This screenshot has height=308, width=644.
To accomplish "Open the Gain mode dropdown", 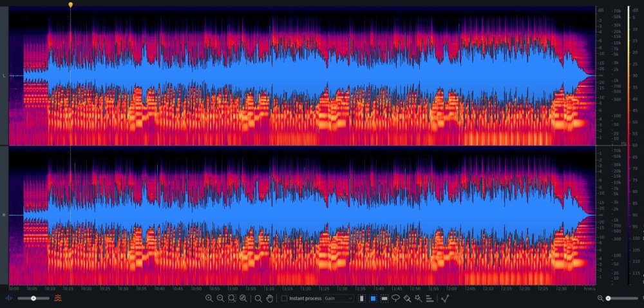I will tap(338, 298).
